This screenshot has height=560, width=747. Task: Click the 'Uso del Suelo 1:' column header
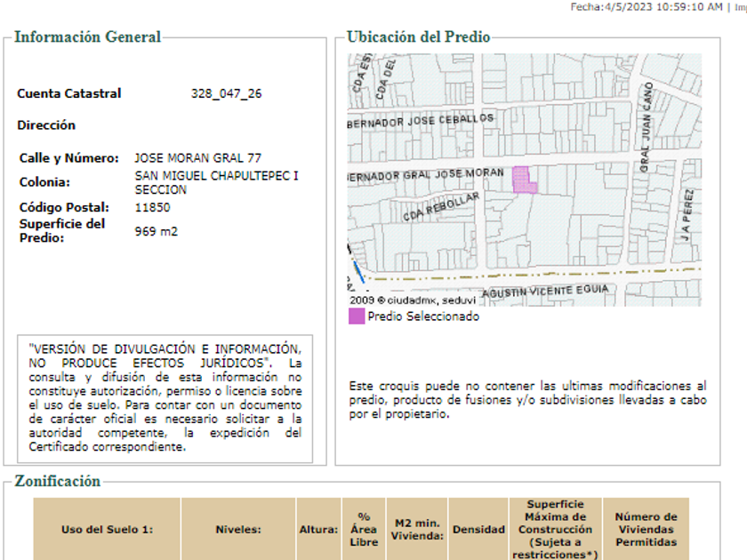pos(107,529)
